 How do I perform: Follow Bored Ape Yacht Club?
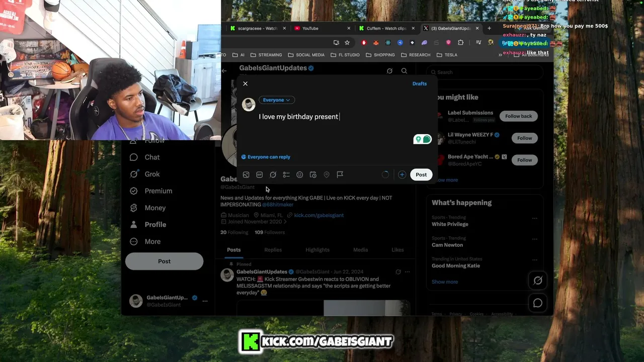click(524, 160)
